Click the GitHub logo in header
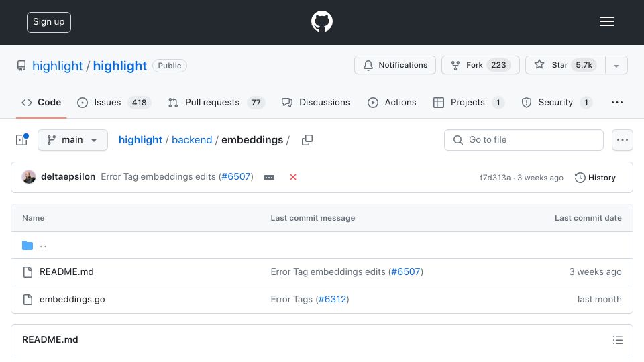The height and width of the screenshot is (362, 644). click(321, 21)
